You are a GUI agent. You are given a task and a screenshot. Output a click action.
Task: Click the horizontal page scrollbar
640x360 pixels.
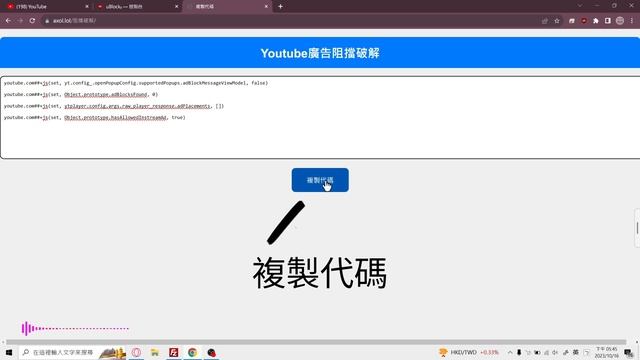(316, 342)
